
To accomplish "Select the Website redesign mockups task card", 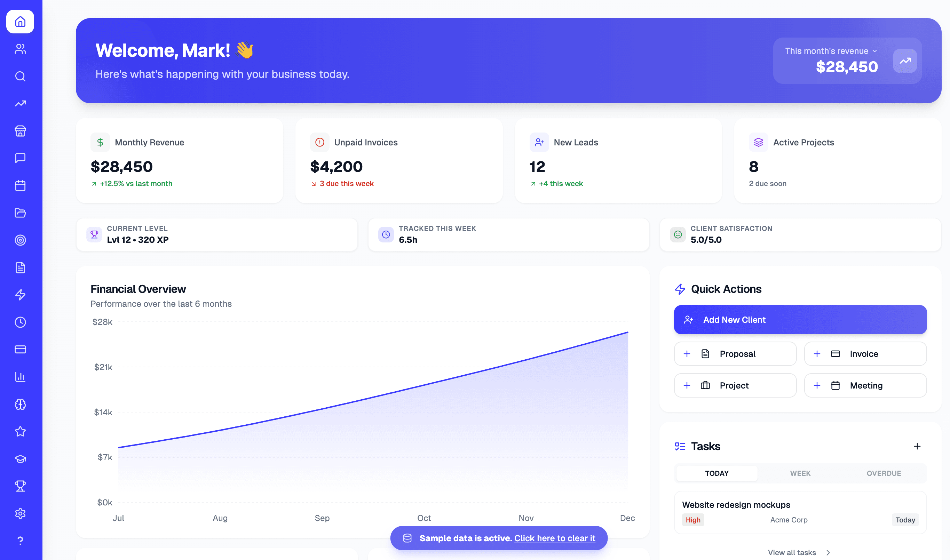I will point(800,512).
